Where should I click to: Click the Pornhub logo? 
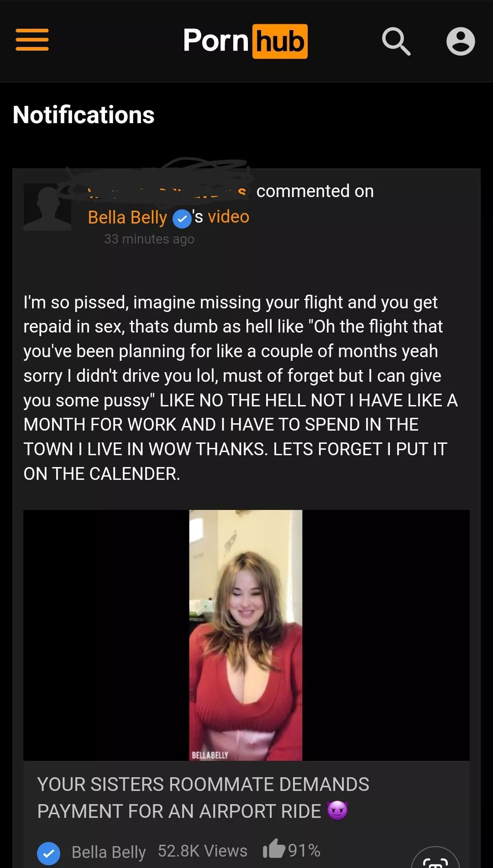pos(246,42)
